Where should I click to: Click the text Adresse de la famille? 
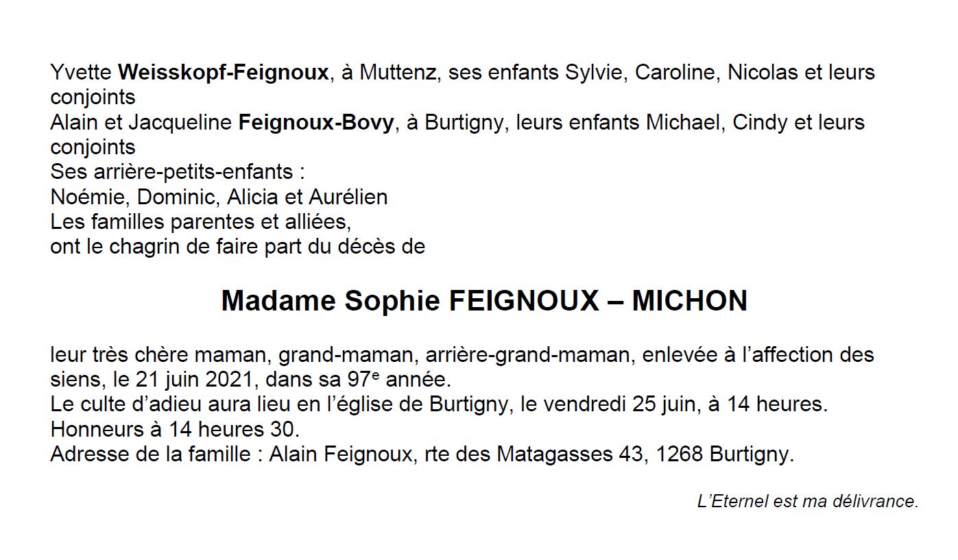[x=151, y=454]
